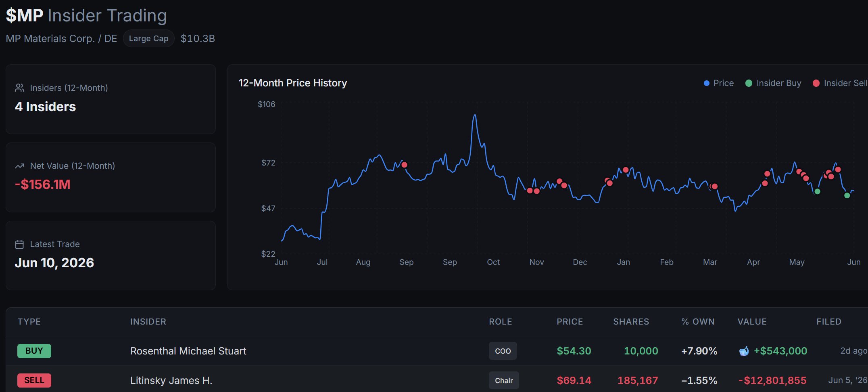Click the $72 y-axis label
This screenshot has height=392, width=868.
point(268,163)
